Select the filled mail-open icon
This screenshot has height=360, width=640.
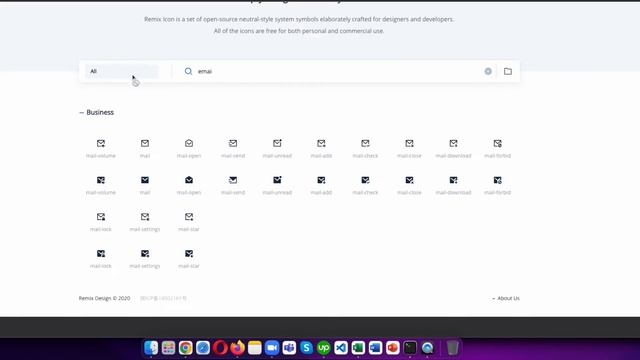click(189, 180)
